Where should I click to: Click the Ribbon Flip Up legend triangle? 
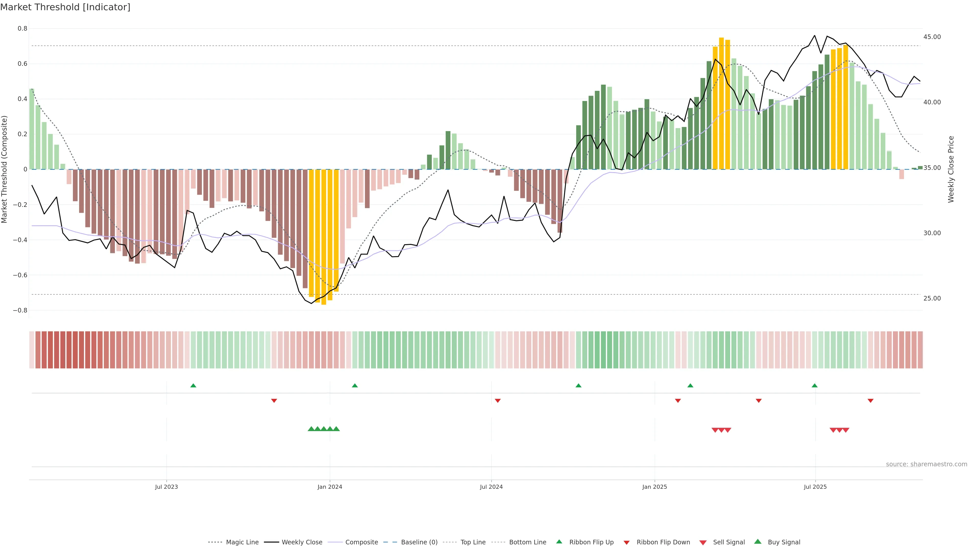coord(559,542)
